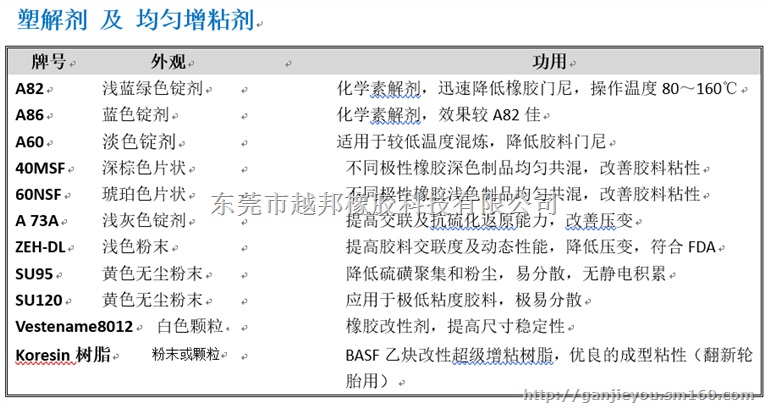The height and width of the screenshot is (408, 770).
Task: Click the text 降低硫磺聚集和粉尘
Action: click(421, 273)
